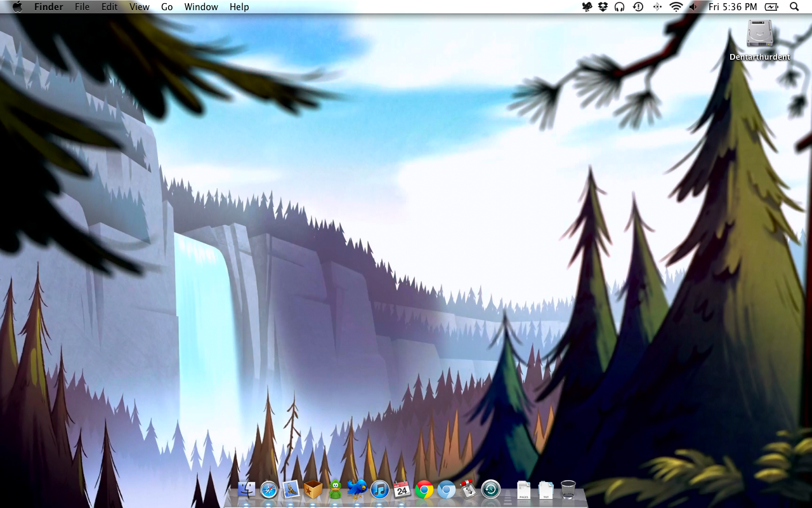Open the blue Chromium icon in dock
812x508 pixels.
pyautogui.click(x=447, y=490)
